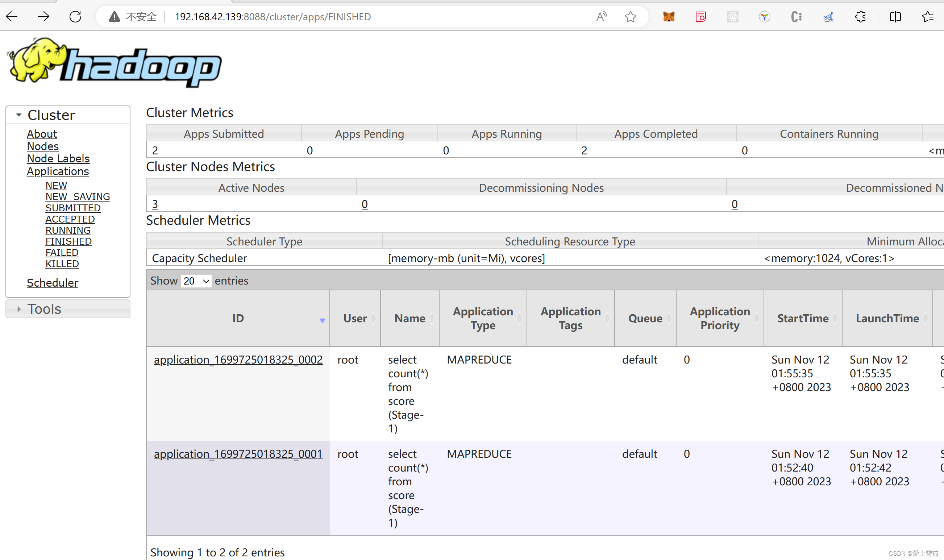
Task: Click the address bar URL field
Action: tap(273, 17)
